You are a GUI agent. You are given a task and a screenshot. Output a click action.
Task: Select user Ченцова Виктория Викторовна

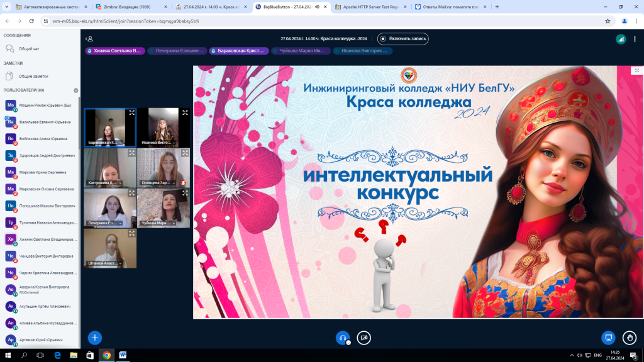coord(40,256)
